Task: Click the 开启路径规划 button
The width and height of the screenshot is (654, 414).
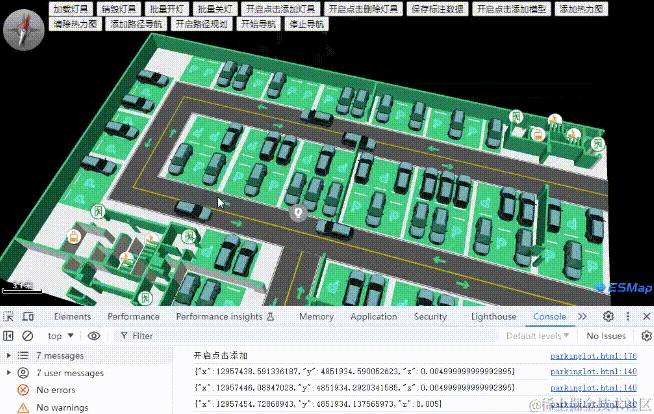Action: 201,24
